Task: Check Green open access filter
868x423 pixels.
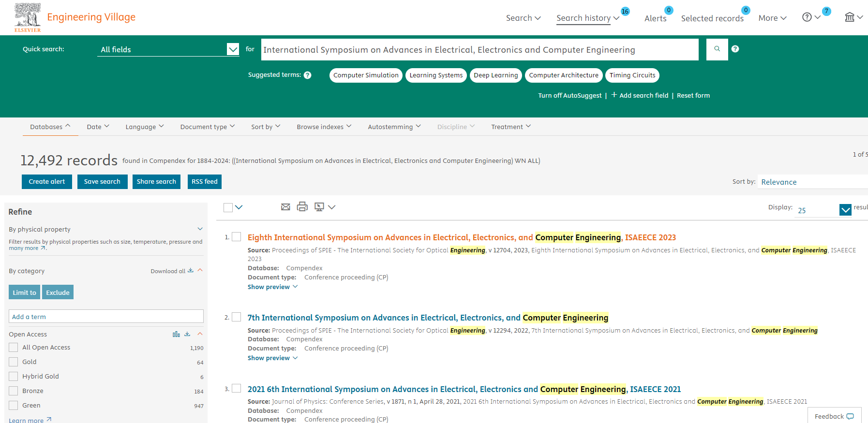Action: point(14,405)
